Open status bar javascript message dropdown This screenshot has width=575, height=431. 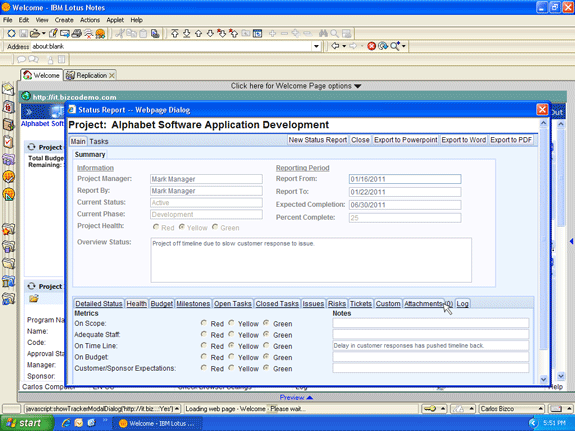click(x=177, y=409)
